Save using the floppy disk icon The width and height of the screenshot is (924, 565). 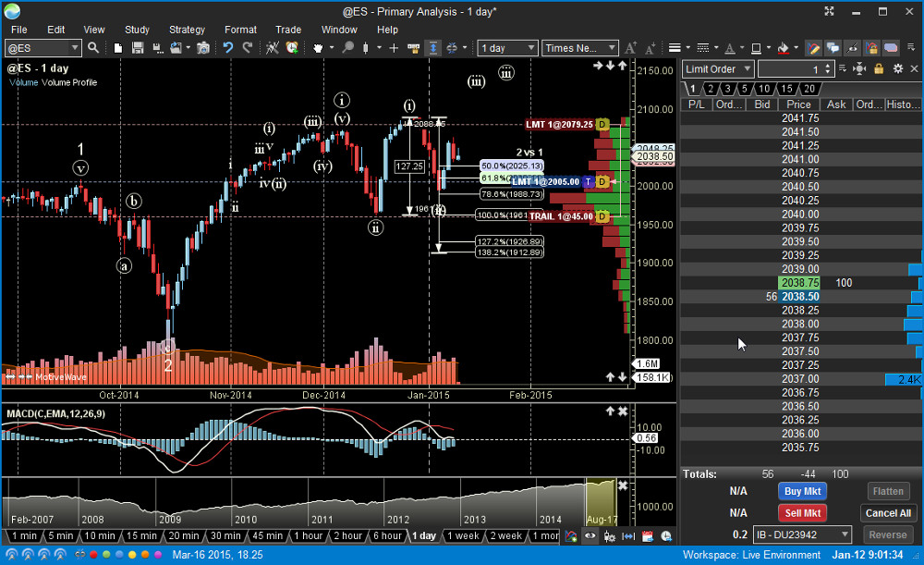(138, 48)
